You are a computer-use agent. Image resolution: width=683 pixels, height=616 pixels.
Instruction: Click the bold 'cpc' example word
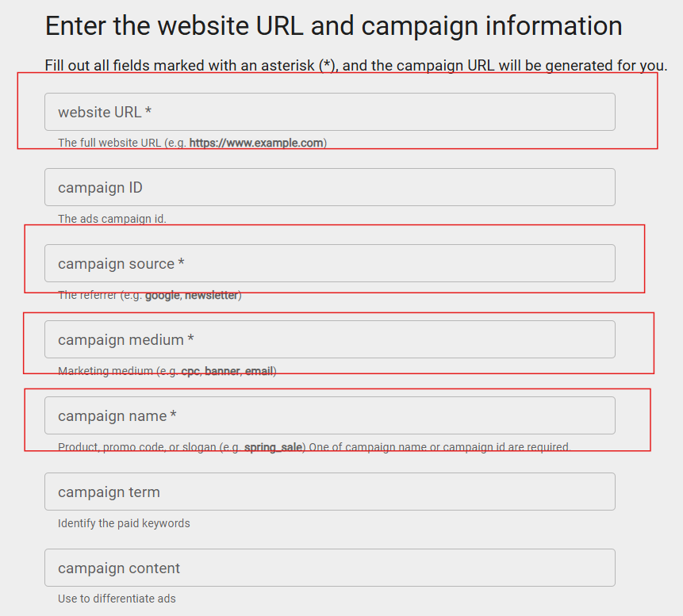pyautogui.click(x=190, y=371)
